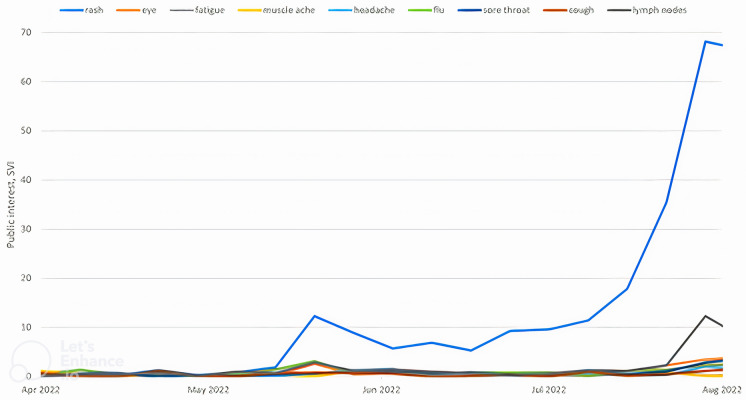
Task: Click the lymph nodes peak near Aug 2022
Action: (705, 316)
